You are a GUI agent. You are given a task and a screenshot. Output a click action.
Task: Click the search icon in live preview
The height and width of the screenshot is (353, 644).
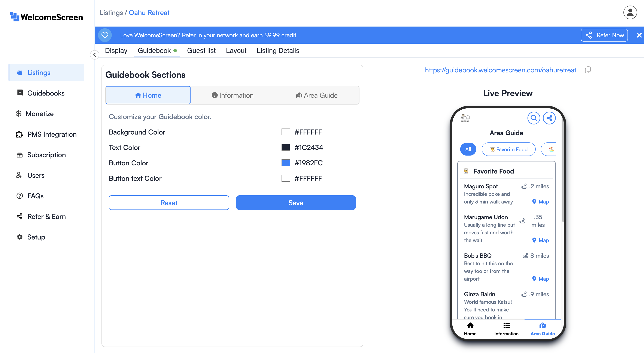(534, 118)
